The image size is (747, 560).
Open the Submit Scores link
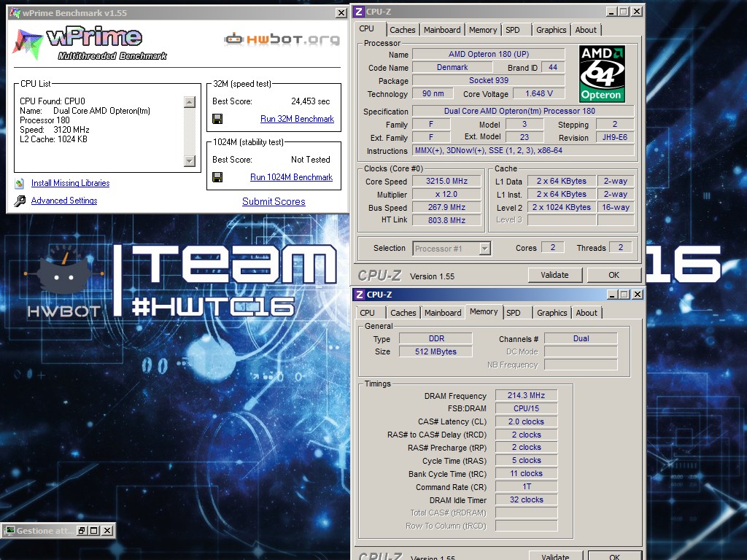pyautogui.click(x=274, y=201)
